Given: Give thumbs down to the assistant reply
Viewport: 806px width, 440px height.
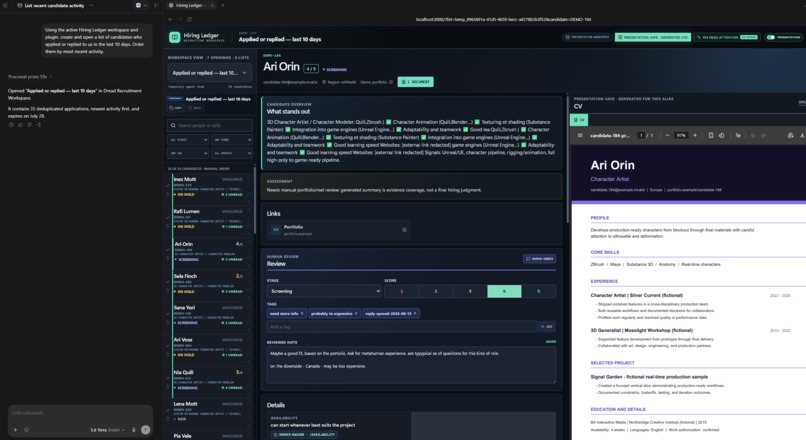Looking at the screenshot, I should tap(29, 124).
